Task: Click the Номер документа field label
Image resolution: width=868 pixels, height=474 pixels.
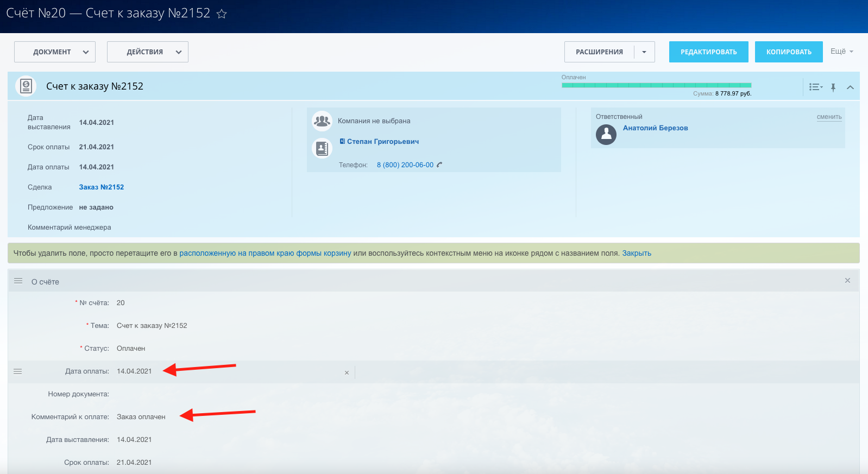Action: coord(78,394)
